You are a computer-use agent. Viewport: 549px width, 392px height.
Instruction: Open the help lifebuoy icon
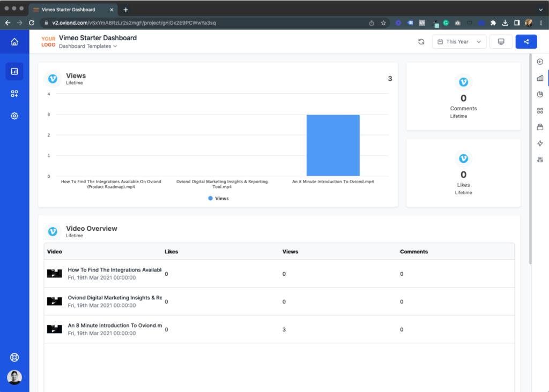point(14,357)
